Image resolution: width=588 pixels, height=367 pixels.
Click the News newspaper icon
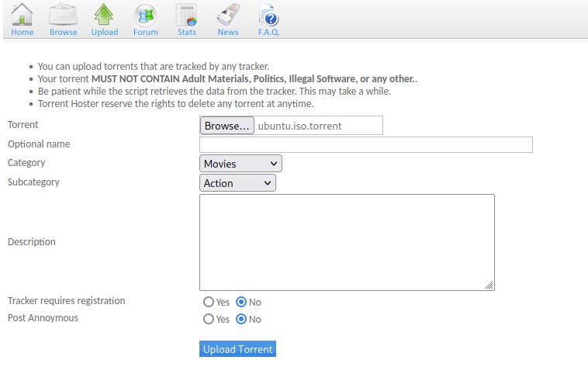coord(227,15)
